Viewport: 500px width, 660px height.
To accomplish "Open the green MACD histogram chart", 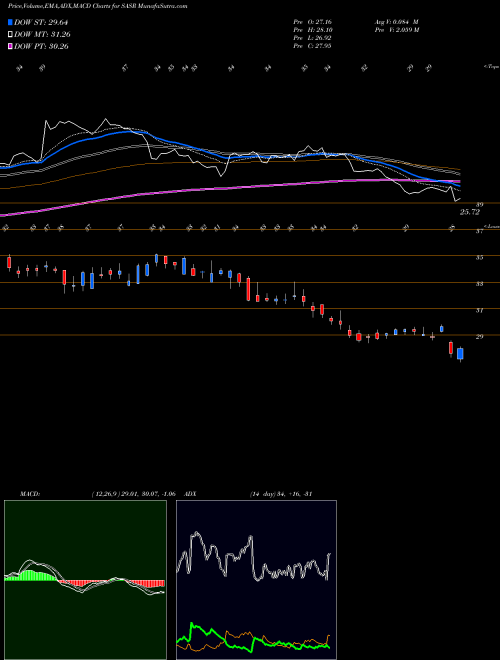I will [85, 580].
